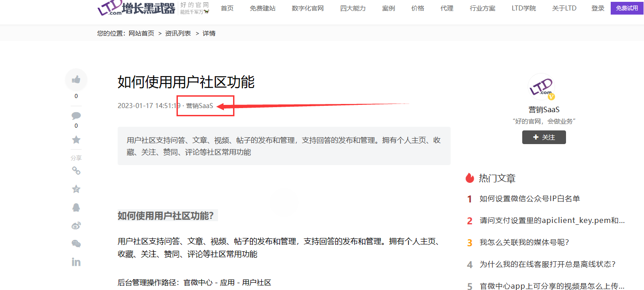Open the 营销SaaS author avatar
Viewport: 644px width, 290px height.
point(541,87)
